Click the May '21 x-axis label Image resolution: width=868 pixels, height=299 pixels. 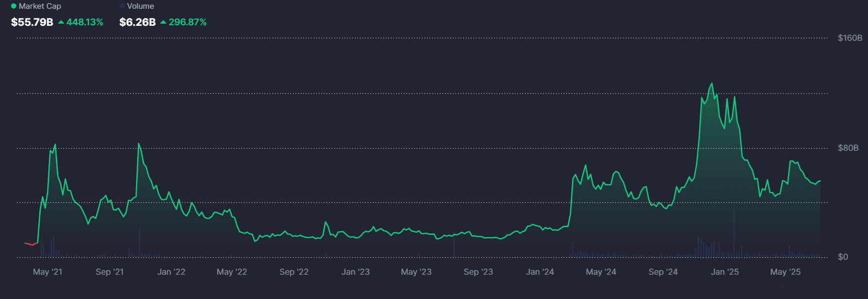pyautogui.click(x=47, y=272)
